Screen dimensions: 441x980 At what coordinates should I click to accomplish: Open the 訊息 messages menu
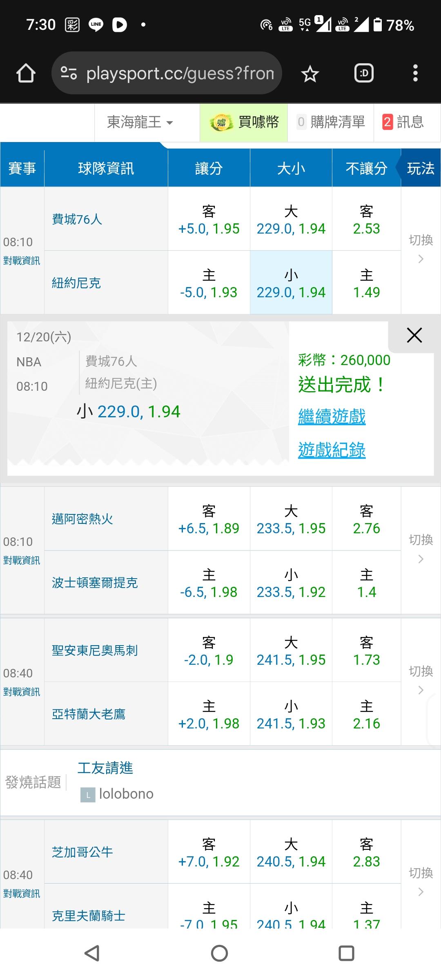point(403,122)
